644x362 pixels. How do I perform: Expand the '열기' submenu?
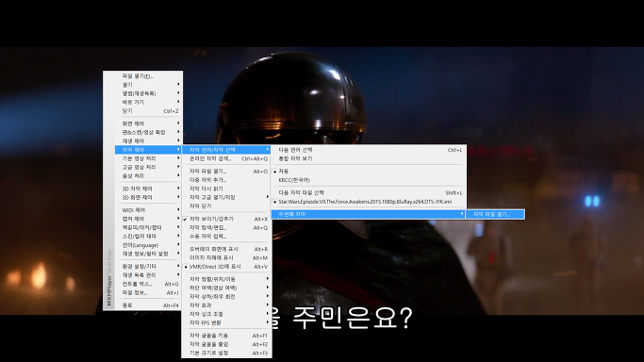(148, 85)
